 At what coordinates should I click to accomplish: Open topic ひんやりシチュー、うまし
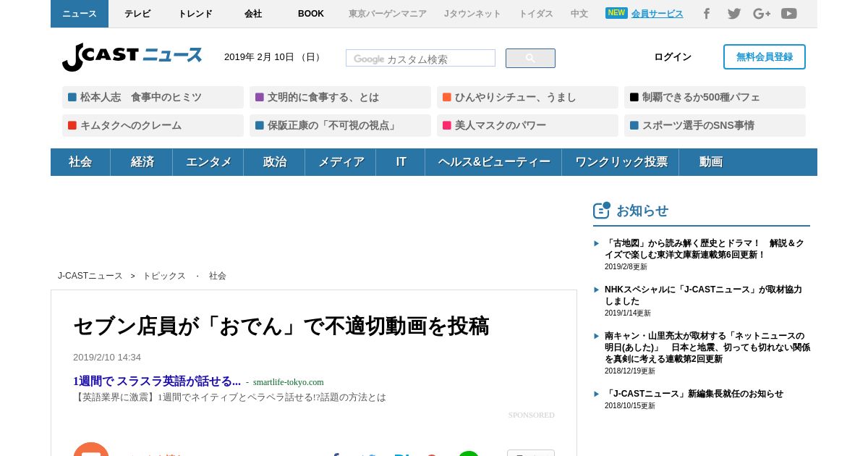coord(527,97)
